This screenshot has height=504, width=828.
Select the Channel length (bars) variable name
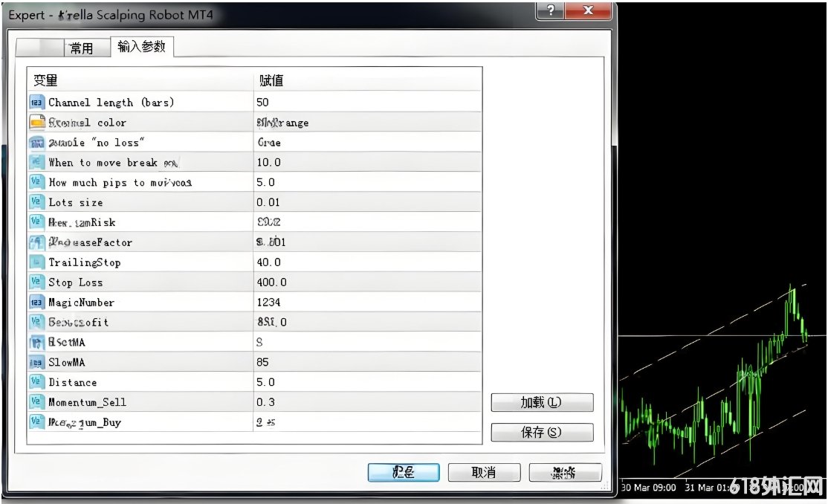111,103
